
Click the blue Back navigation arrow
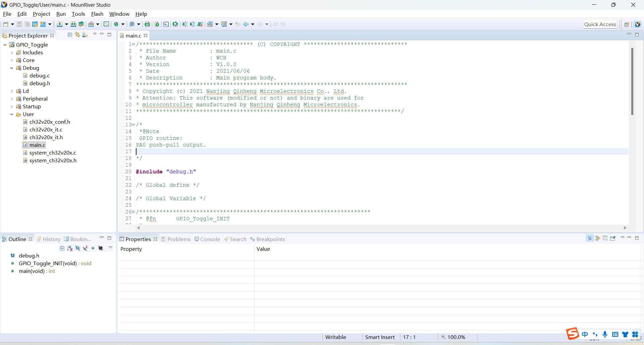(246, 24)
